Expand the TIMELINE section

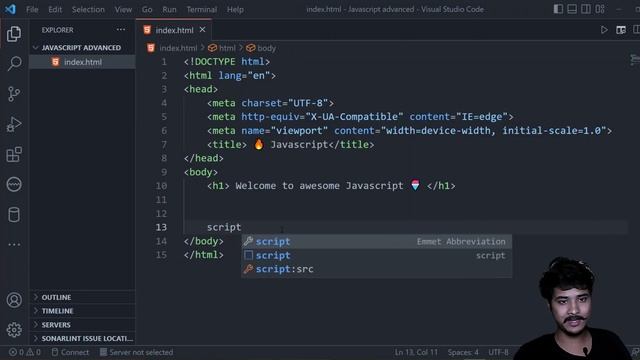coord(82,311)
